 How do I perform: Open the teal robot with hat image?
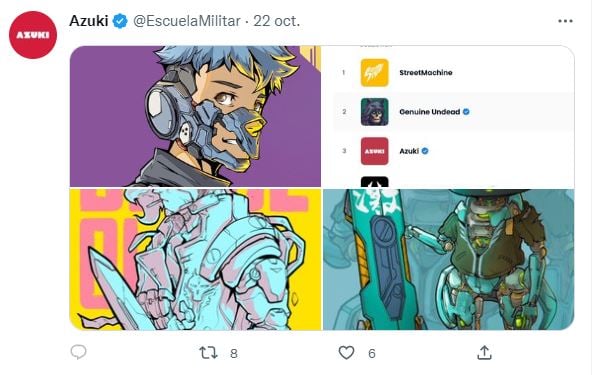click(x=448, y=259)
